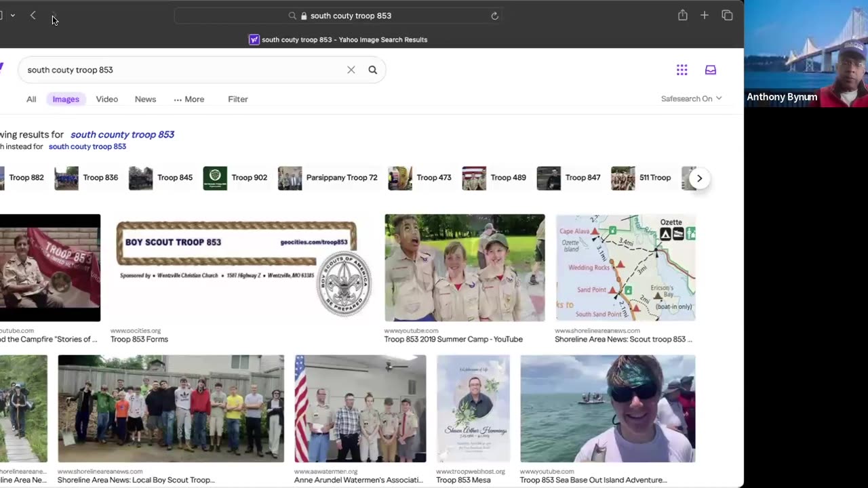
Task: Open the Yahoo apps grid
Action: click(x=682, y=70)
